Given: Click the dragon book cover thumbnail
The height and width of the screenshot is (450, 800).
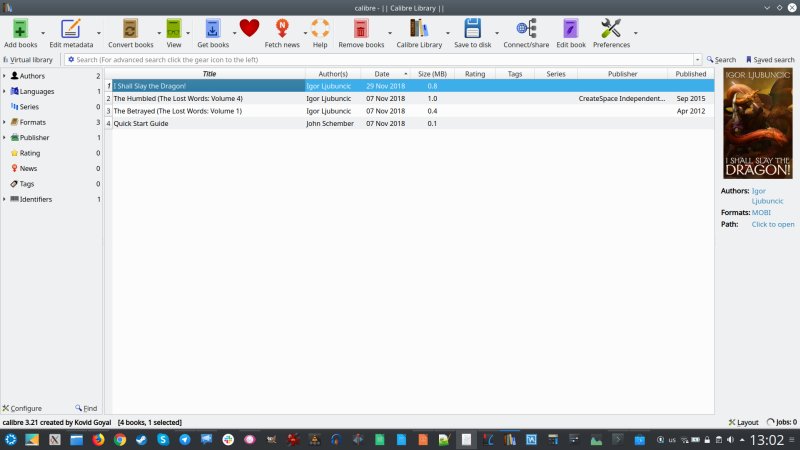Looking at the screenshot, I should tap(757, 123).
